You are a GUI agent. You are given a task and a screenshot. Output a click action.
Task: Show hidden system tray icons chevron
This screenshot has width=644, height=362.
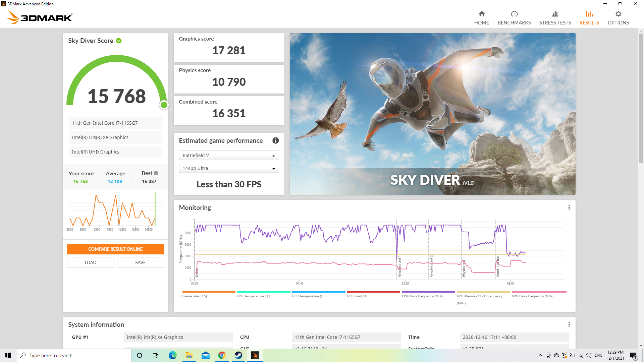pyautogui.click(x=540, y=355)
